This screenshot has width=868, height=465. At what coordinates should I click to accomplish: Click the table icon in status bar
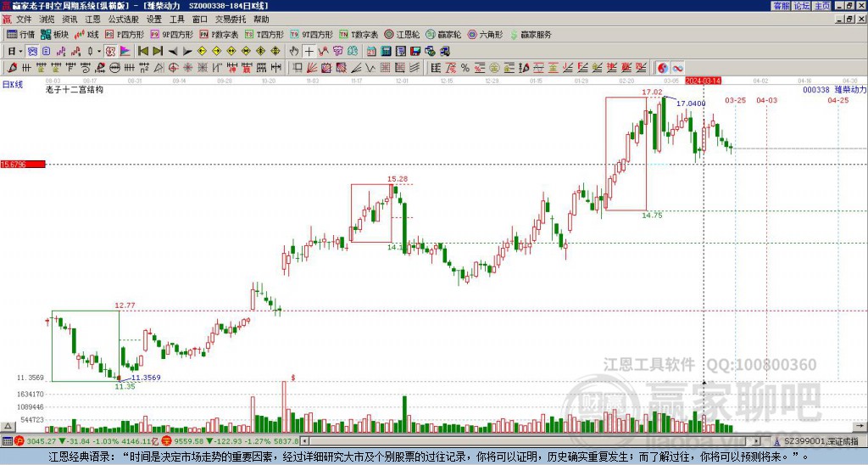click(x=7, y=441)
